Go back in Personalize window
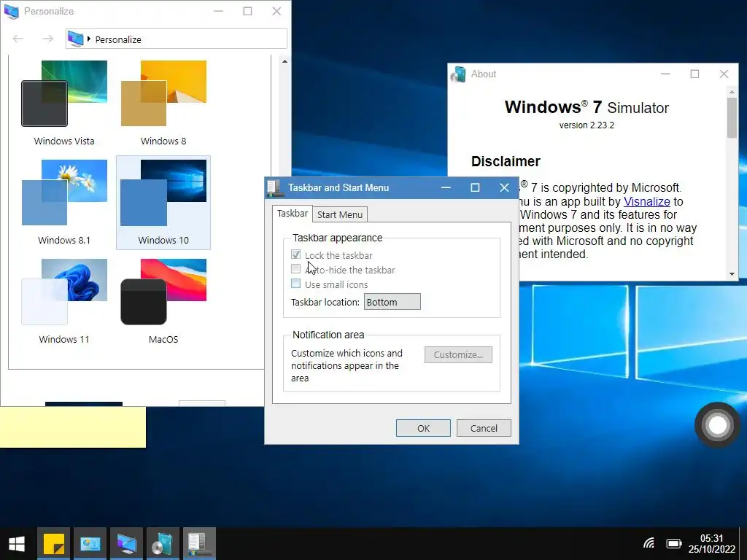Viewport: 747px width, 560px height. [x=18, y=39]
